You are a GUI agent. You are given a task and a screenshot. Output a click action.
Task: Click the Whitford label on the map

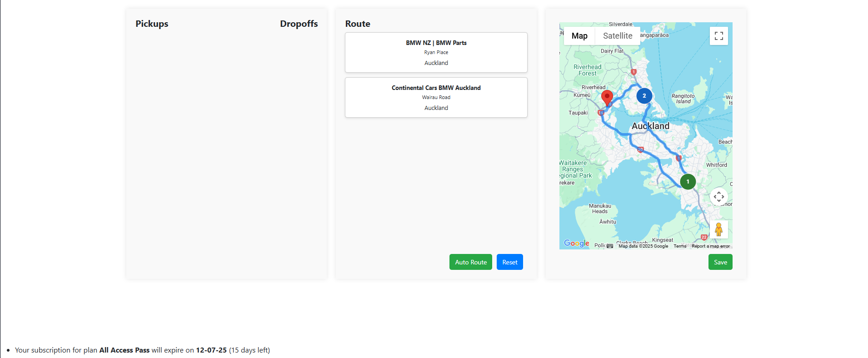[x=717, y=165]
